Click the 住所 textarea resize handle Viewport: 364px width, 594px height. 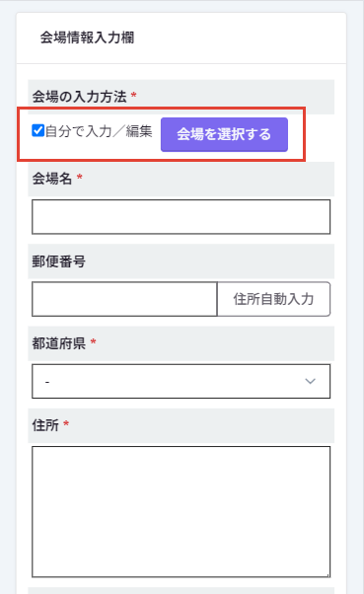[x=328, y=574]
